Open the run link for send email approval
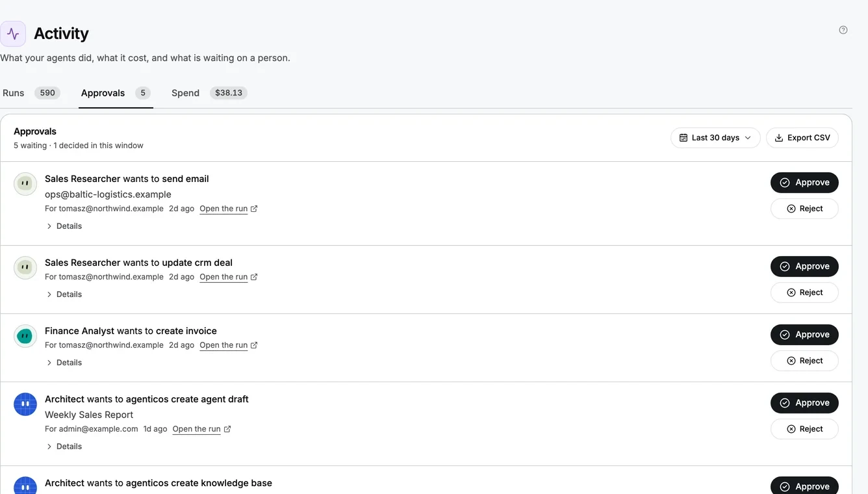This screenshot has width=868, height=494. (228, 209)
